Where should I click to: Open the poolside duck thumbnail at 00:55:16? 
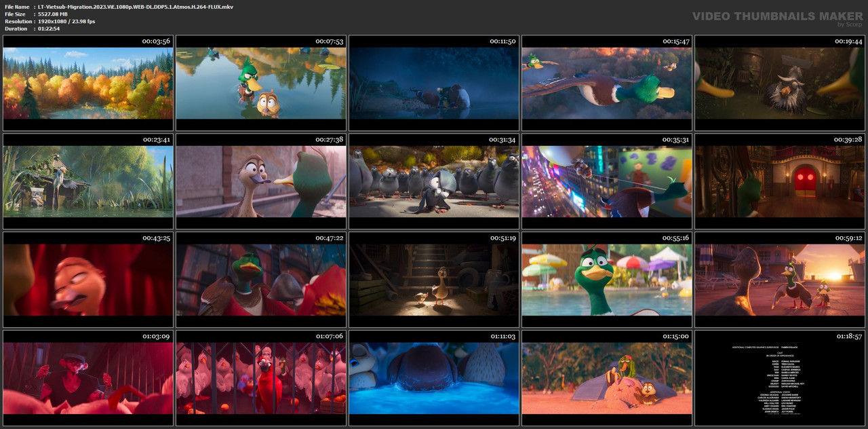coord(607,280)
